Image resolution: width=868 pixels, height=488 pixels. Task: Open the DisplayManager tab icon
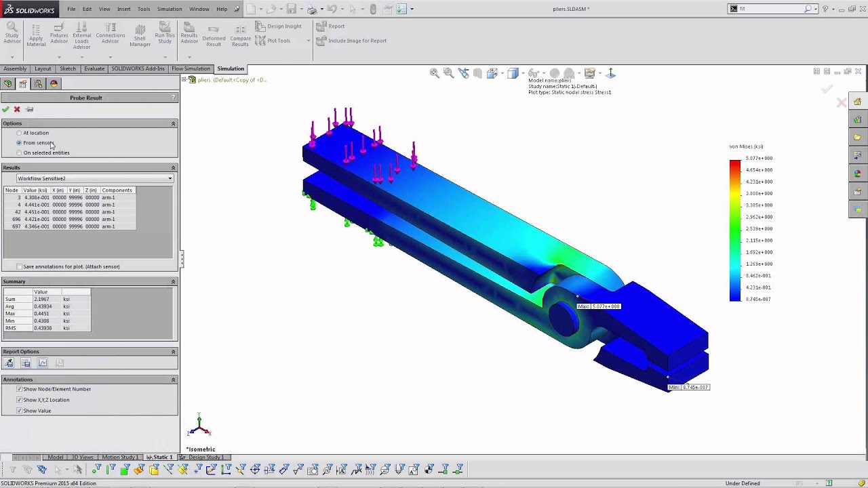(x=54, y=84)
